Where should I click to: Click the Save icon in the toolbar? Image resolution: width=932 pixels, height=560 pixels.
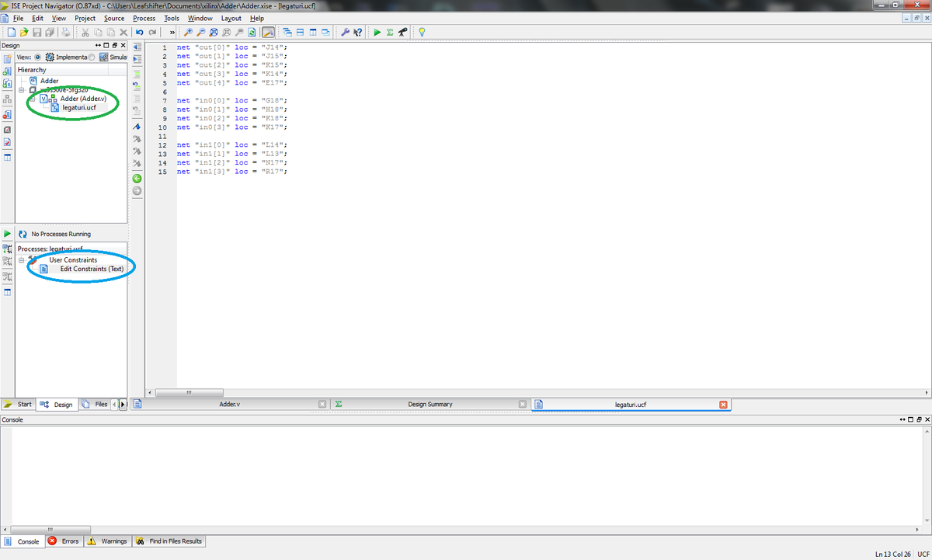[37, 32]
